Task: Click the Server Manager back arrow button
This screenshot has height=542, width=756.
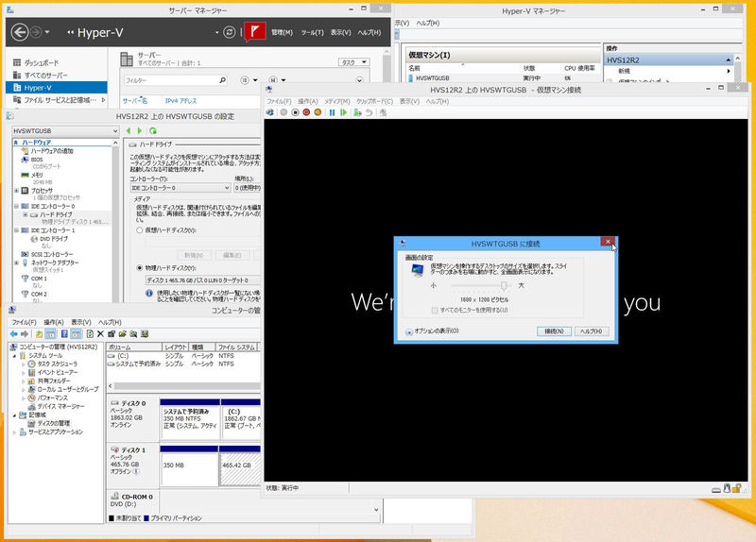Action: pyautogui.click(x=20, y=32)
